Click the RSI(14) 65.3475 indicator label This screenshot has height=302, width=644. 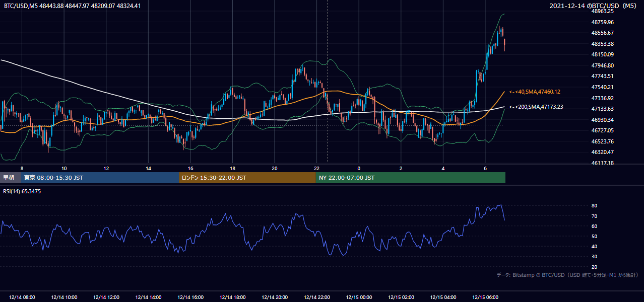(22, 191)
